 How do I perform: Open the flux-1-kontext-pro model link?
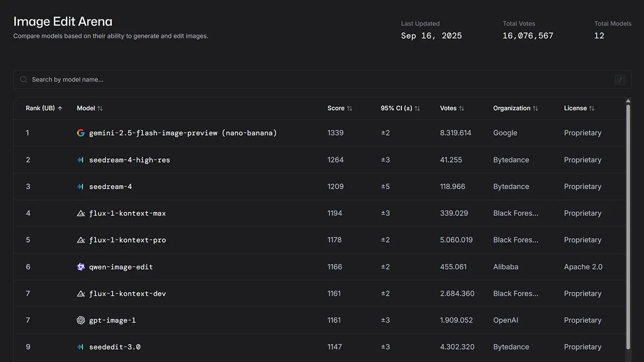coord(127,240)
